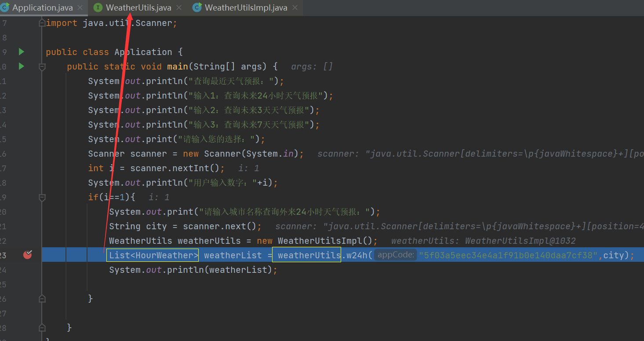Image resolution: width=644 pixels, height=341 pixels.
Task: Click the class icon on WeatherUtilsImpl.java tab
Action: click(197, 7)
